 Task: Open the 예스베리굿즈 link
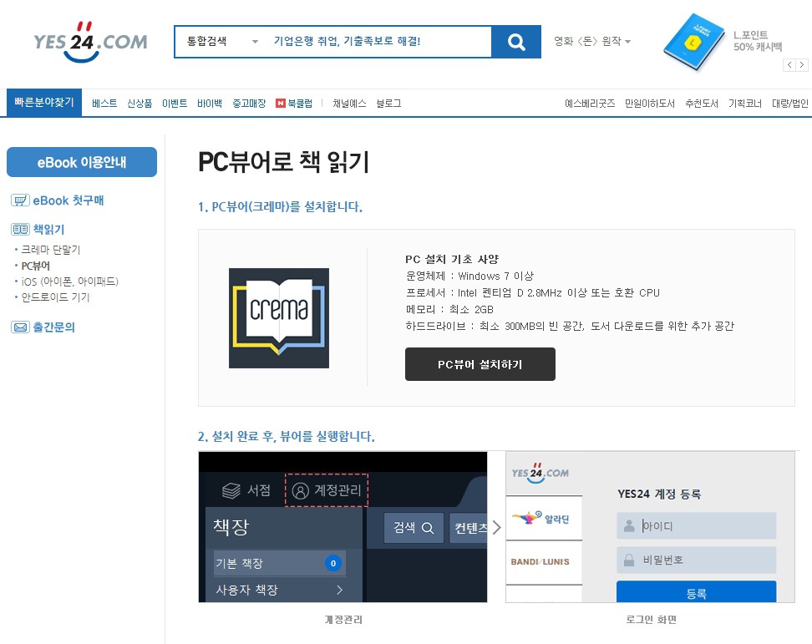(x=590, y=104)
